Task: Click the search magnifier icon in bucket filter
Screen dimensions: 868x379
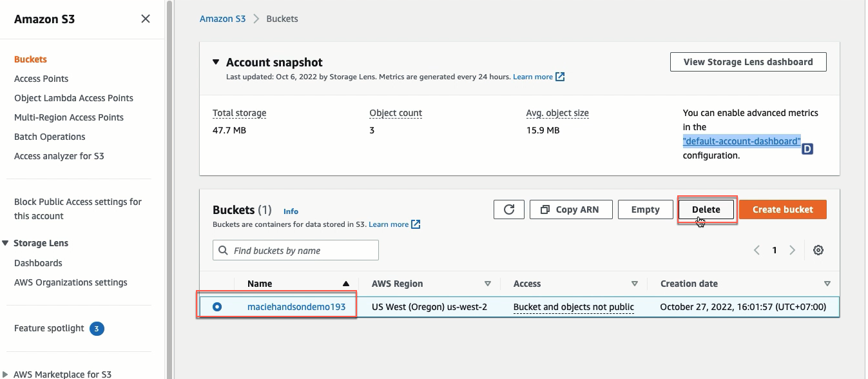Action: pyautogui.click(x=223, y=250)
